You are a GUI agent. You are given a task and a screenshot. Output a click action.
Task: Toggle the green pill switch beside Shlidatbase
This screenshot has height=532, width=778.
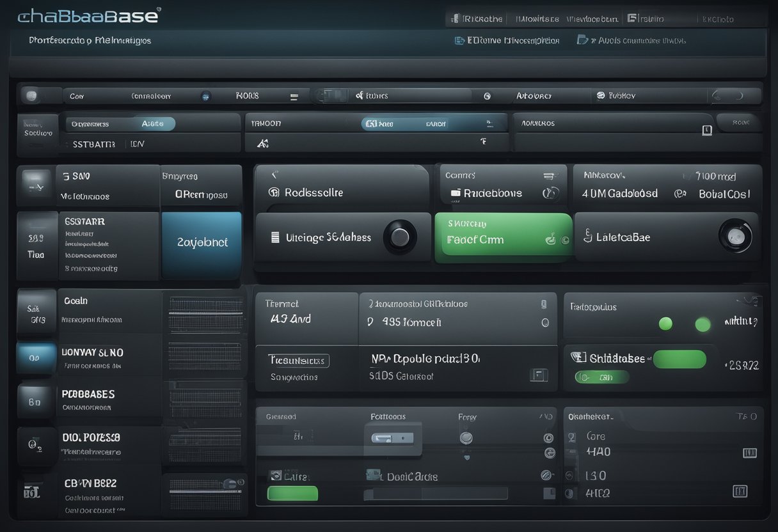point(680,359)
